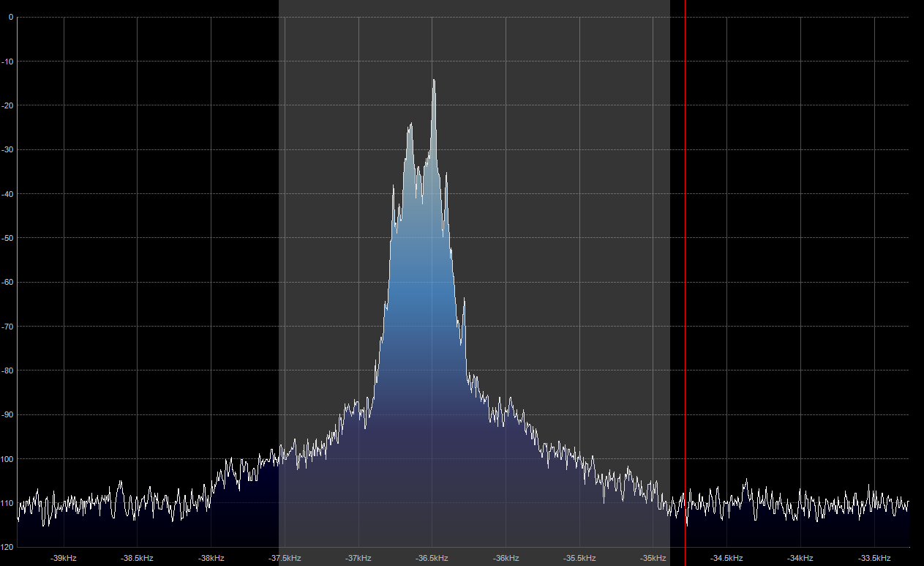
Task: Click the -60 dB scale label
Action: coord(8,282)
